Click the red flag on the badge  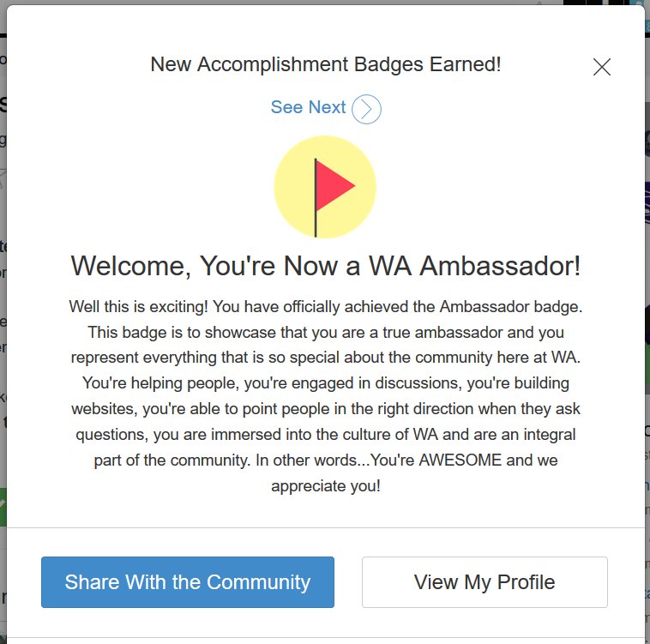coord(334,185)
